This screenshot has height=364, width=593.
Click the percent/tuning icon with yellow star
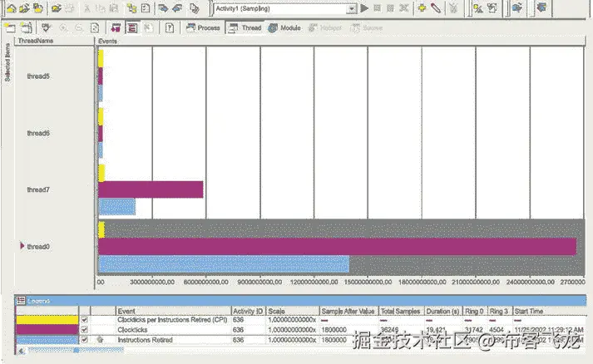[x=478, y=8]
